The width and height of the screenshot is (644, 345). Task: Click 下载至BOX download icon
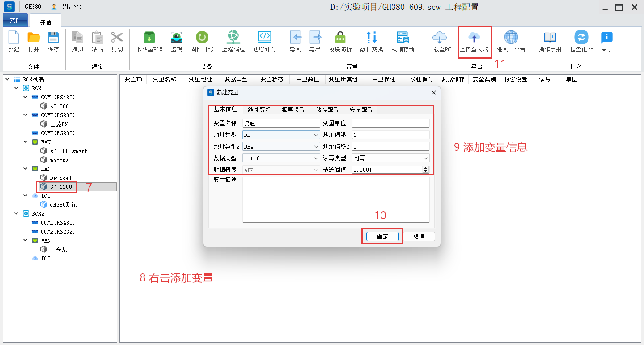pyautogui.click(x=149, y=38)
